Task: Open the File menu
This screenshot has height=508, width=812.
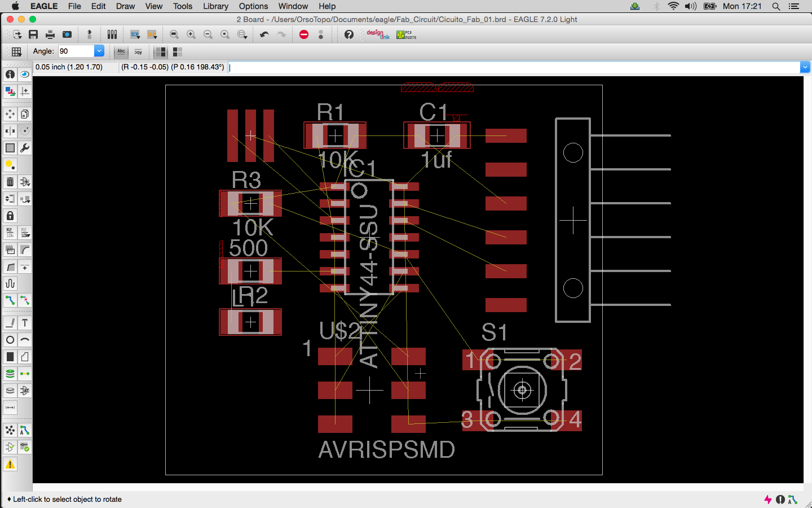Action: pyautogui.click(x=74, y=6)
